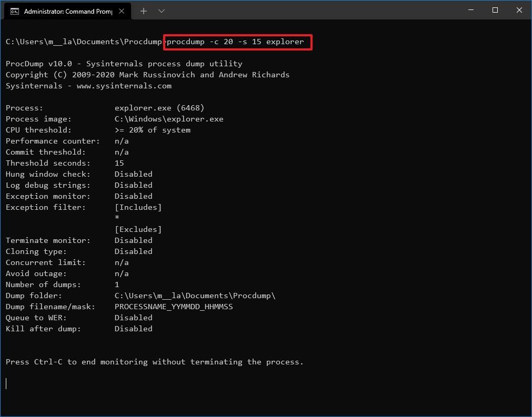The height and width of the screenshot is (417, 532).
Task: Open a new tab with the plus button
Action: coord(143,11)
